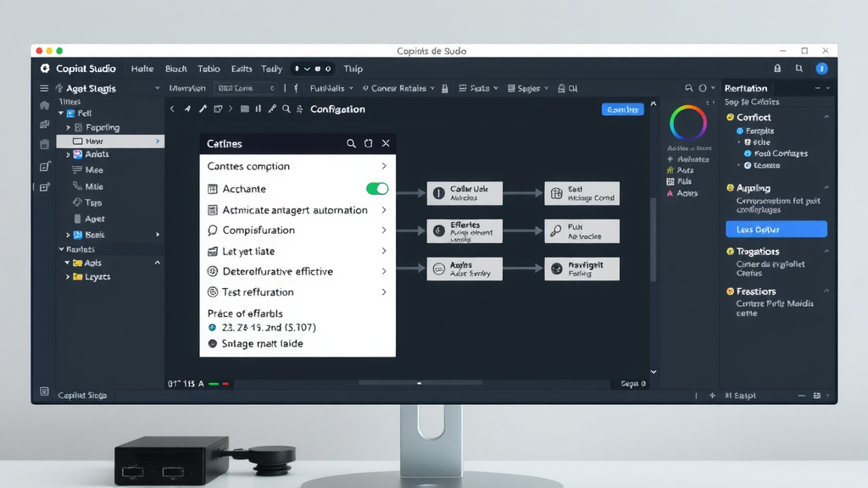Collapse the Agls folder in the sidebar tree
Screen dimensions: 868x488
156,263
